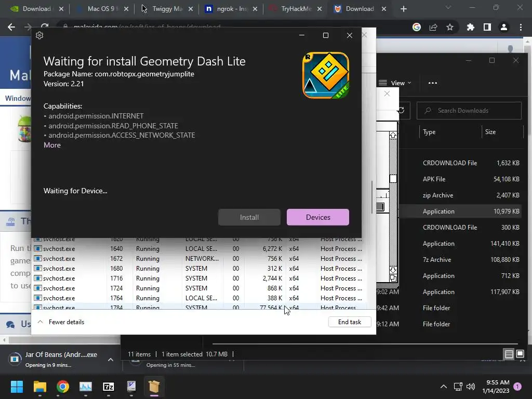
Task: Expand More capabilities link
Action: pos(52,145)
